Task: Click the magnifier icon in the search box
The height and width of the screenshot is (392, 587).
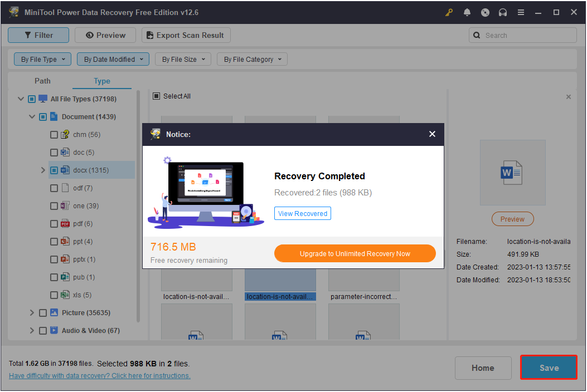Action: 477,35
